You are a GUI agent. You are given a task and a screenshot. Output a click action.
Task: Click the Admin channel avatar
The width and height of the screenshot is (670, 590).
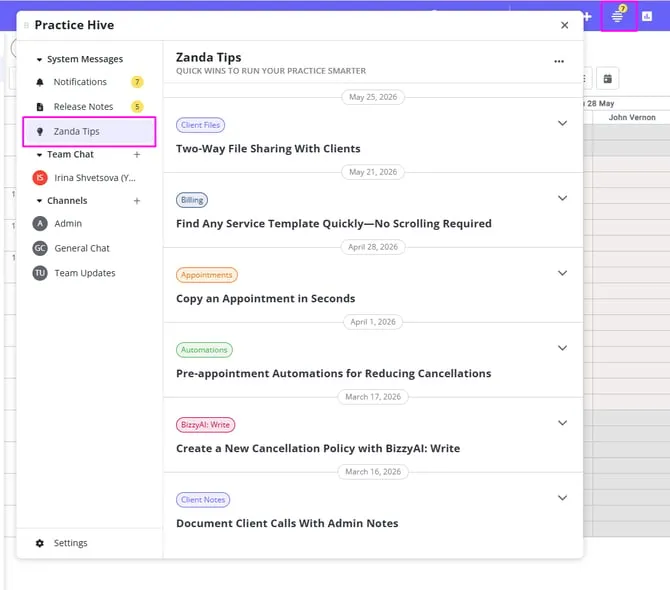[x=40, y=223]
